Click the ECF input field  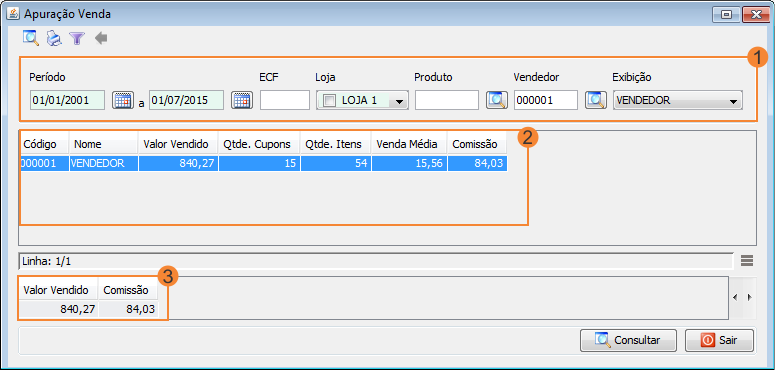coord(285,100)
